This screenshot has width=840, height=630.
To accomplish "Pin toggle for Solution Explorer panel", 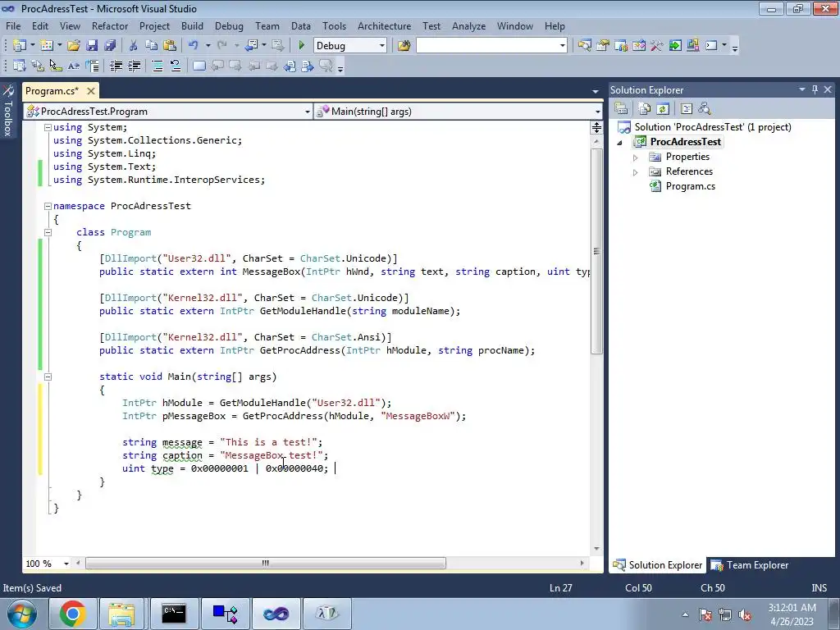I will 815,89.
